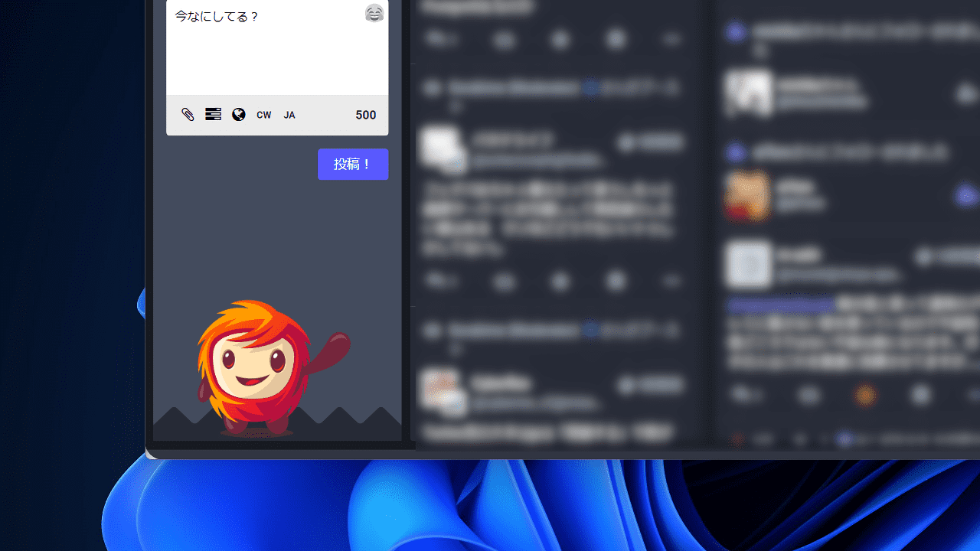Focus the 今なにしてる？ text area
The image size is (980, 551).
coord(277,47)
